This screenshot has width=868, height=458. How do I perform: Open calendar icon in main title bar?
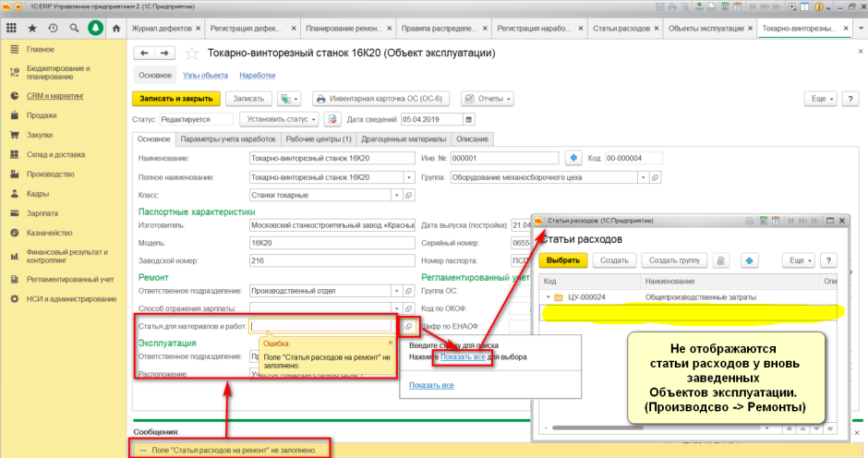tap(738, 6)
